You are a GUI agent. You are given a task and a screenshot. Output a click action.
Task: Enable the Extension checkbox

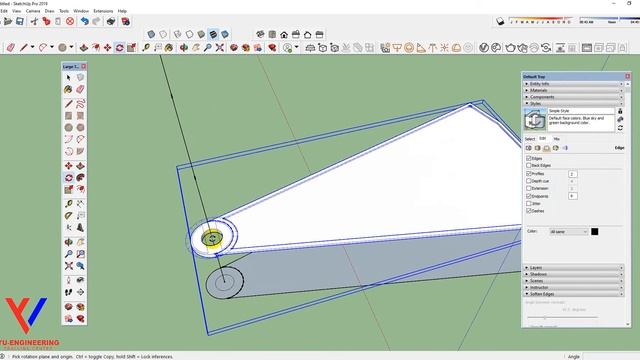[x=529, y=188]
